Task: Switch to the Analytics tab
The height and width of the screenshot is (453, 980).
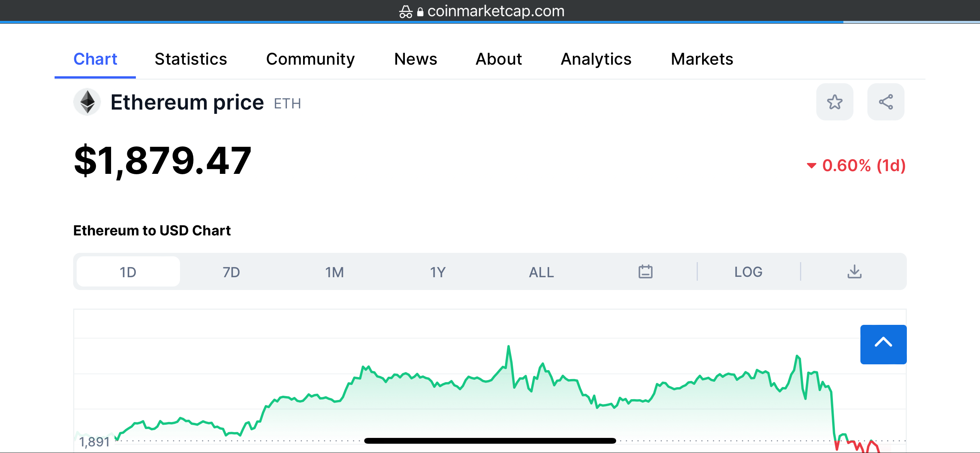Action: point(596,59)
